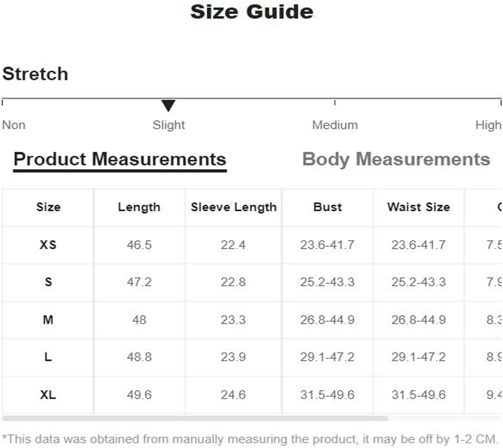Click the XL length value 49.6
This screenshot has height=448, width=503.
139,395
